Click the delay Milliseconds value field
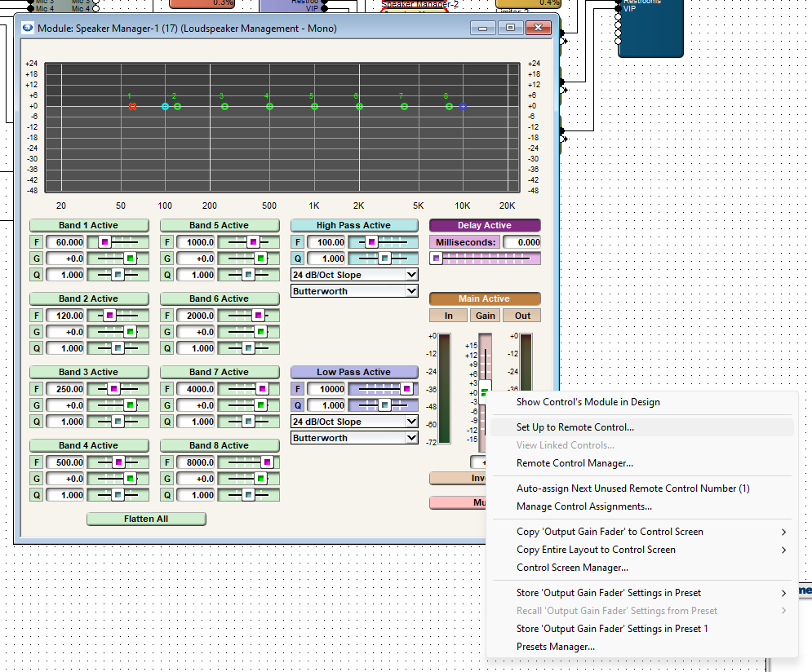The image size is (812, 672). pos(521,242)
